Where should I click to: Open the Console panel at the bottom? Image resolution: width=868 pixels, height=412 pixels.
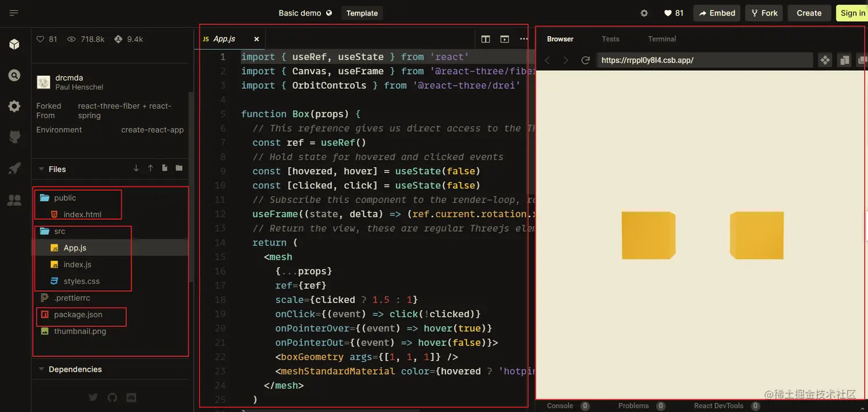coord(568,406)
